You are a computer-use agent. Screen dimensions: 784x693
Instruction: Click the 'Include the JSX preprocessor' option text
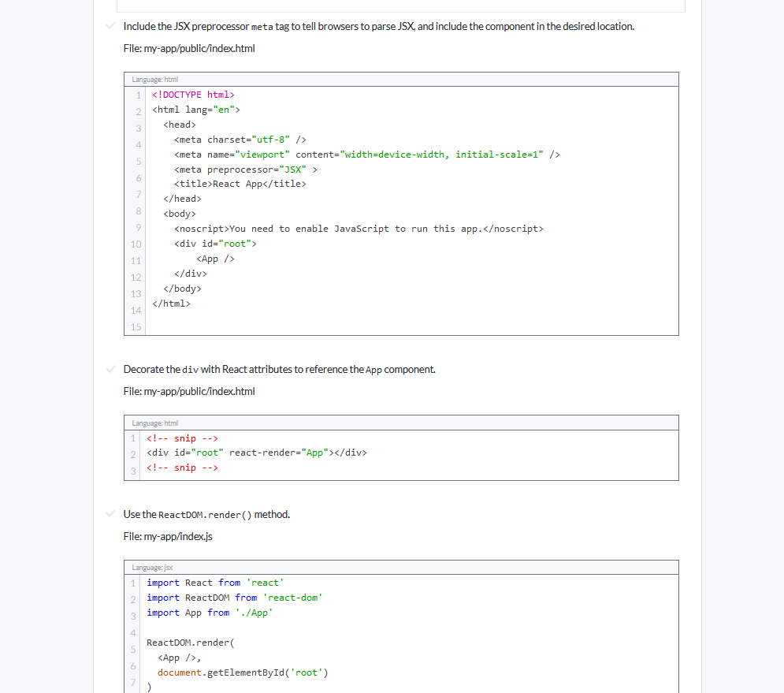(378, 26)
